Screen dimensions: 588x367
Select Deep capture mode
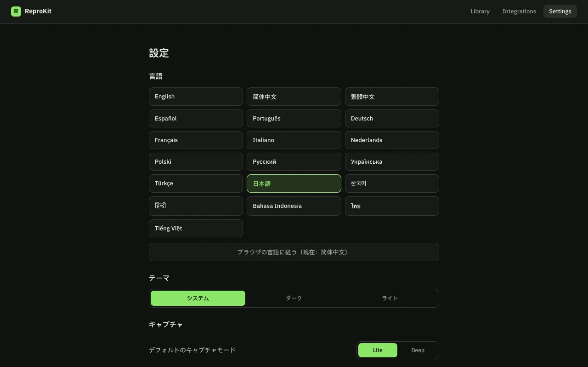pyautogui.click(x=418, y=350)
